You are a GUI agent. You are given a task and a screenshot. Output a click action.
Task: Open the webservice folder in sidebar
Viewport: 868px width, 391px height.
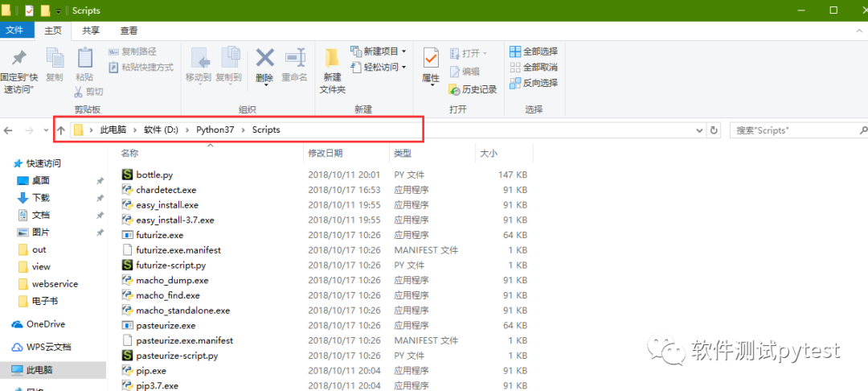coord(53,283)
